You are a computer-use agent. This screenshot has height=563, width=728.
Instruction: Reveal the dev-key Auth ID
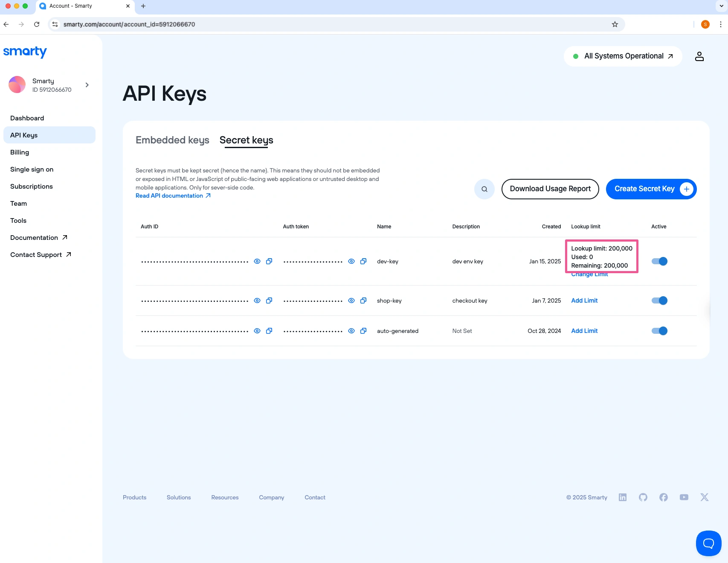pos(257,261)
